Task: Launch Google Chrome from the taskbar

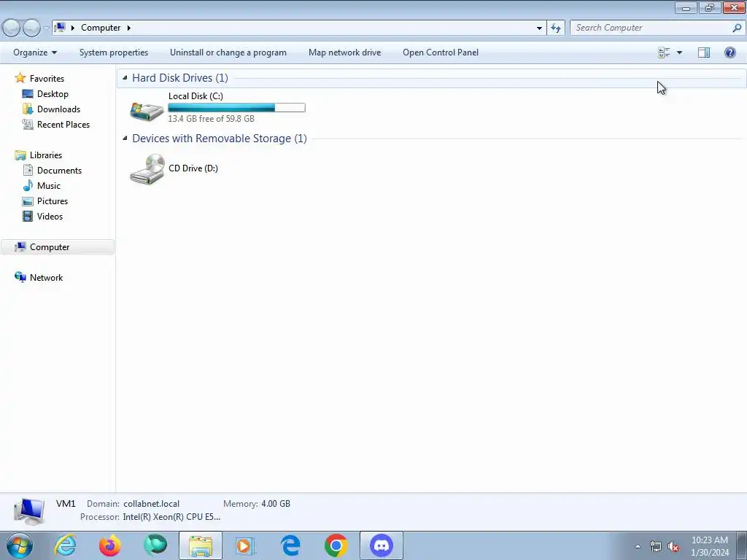Action: [336, 545]
